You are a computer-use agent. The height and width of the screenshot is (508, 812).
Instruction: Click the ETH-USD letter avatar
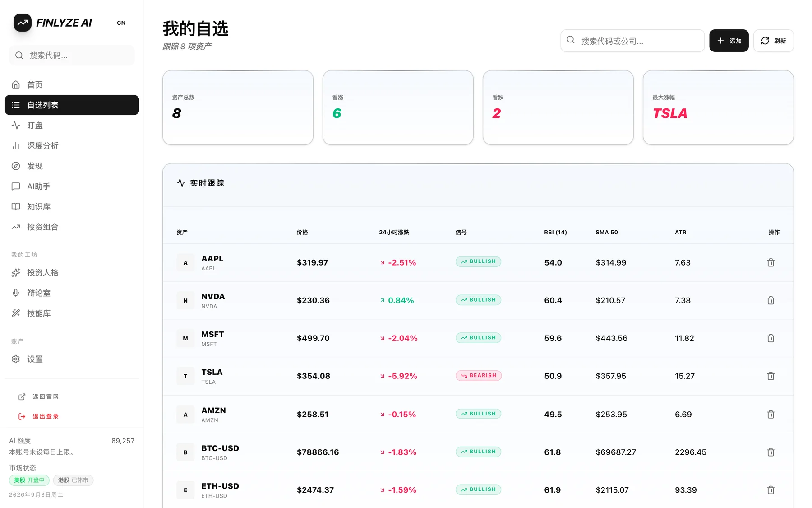click(x=185, y=490)
